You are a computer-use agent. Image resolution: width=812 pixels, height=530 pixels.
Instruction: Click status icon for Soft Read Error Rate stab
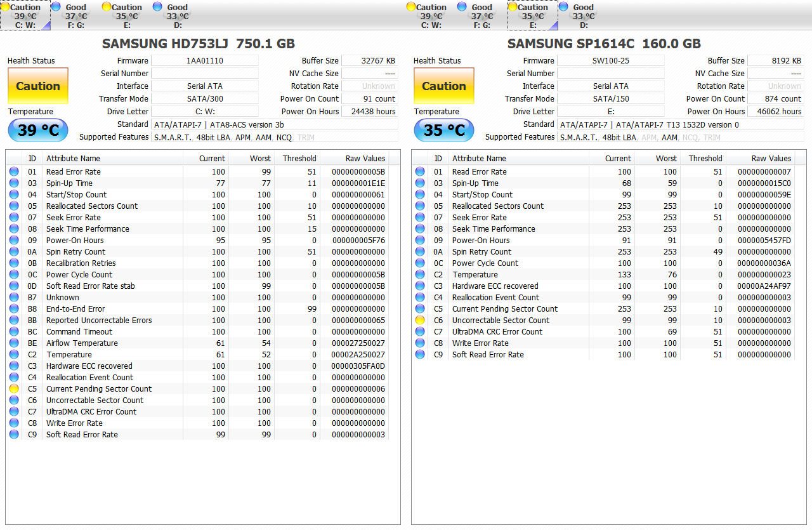coord(14,286)
